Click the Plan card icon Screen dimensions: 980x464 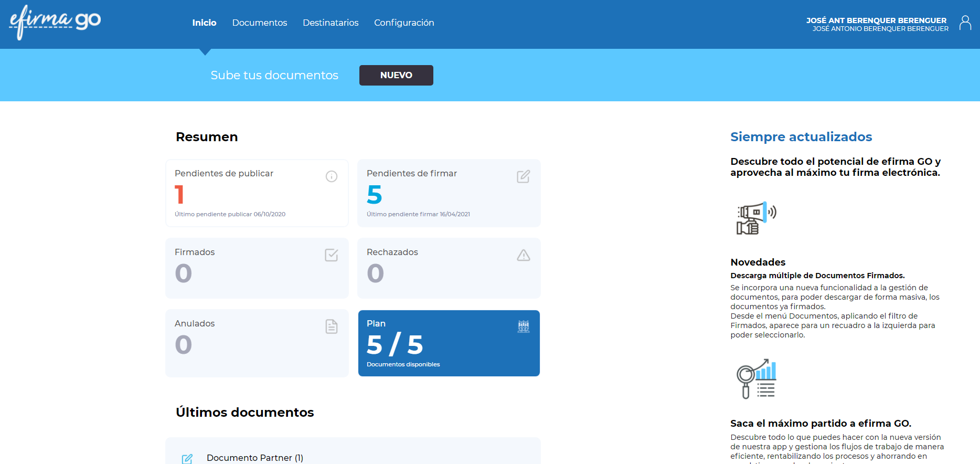click(x=524, y=326)
